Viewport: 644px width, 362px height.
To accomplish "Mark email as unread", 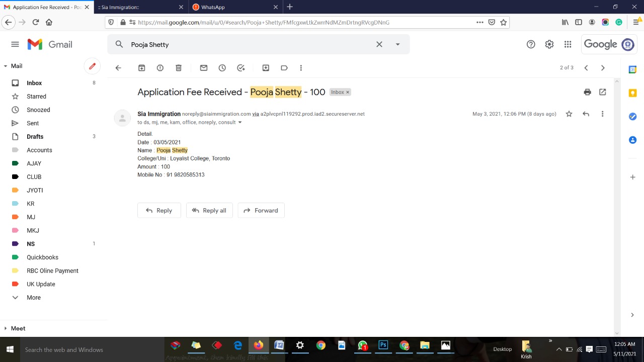I will coord(204,68).
